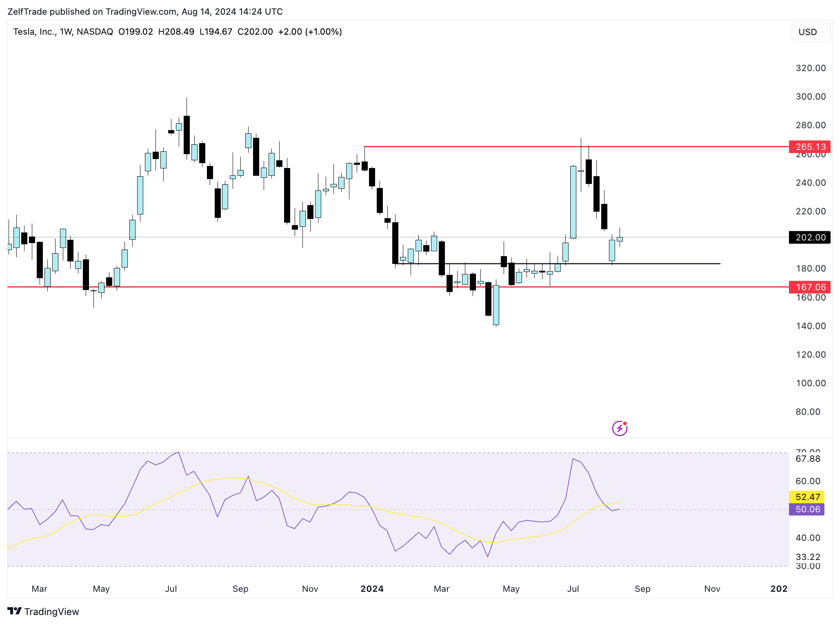Click the lower red support line
The image size is (840, 624).
[x=398, y=287]
